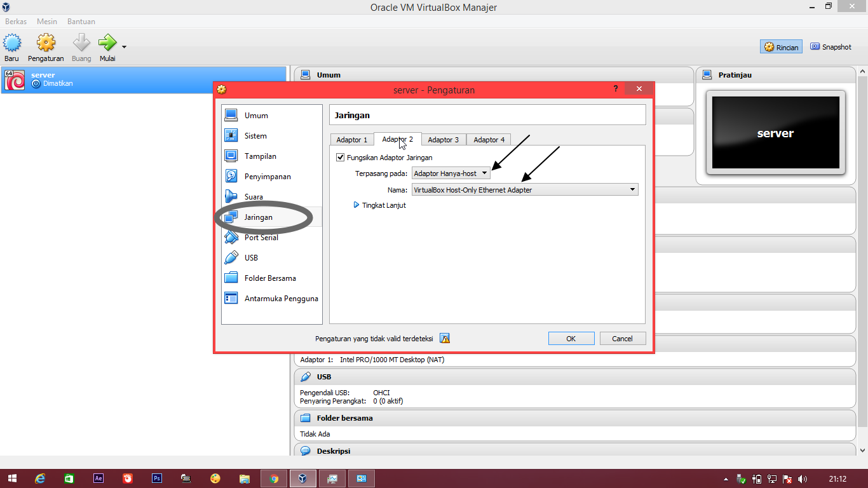Switch to Rincian details view
The image size is (868, 488).
click(x=781, y=47)
